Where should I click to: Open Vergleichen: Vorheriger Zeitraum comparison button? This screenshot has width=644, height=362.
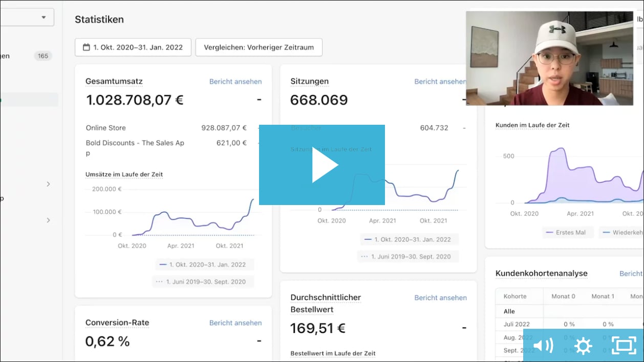tap(259, 47)
